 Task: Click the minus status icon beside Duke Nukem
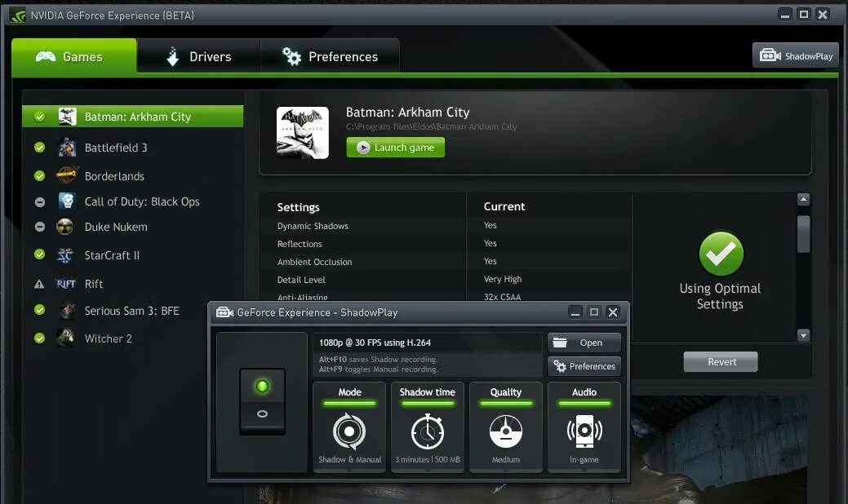click(39, 227)
